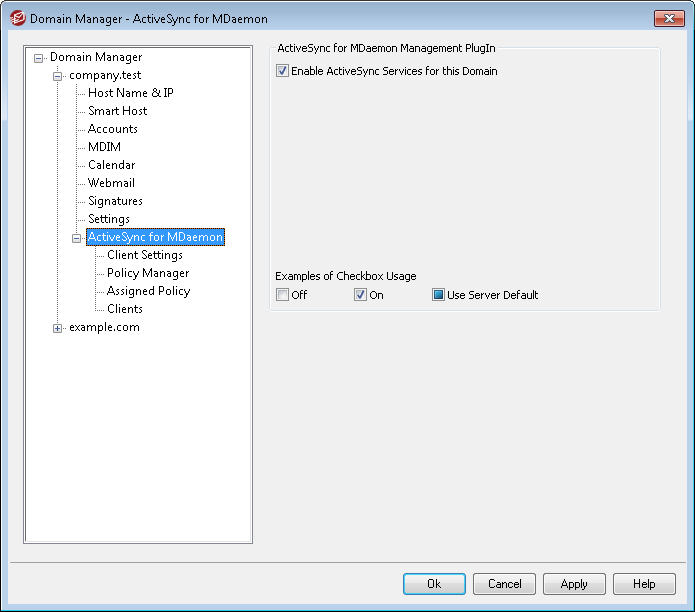Viewport: 695px width, 612px height.
Task: Toggle the Use Server Default checkbox
Action: (x=438, y=295)
